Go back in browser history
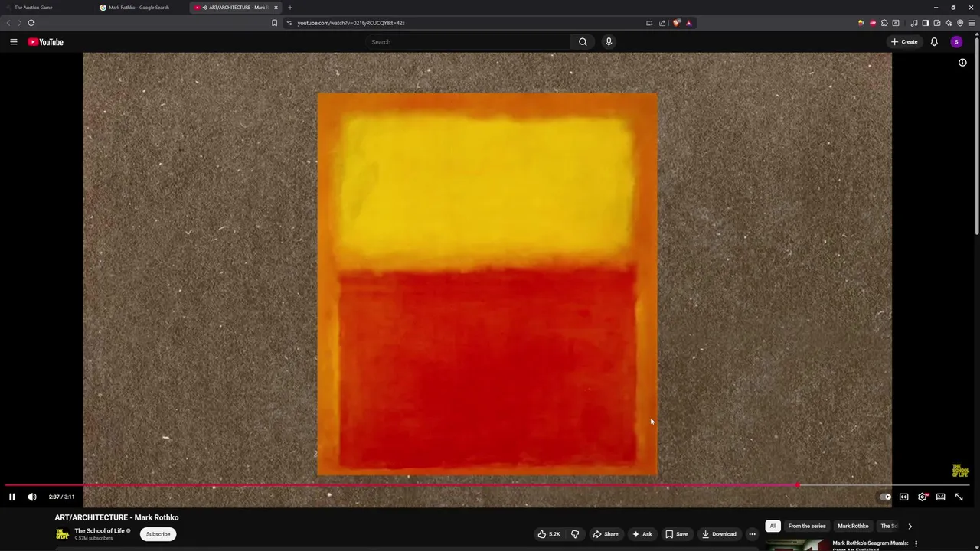Image resolution: width=980 pixels, height=551 pixels. [8, 23]
